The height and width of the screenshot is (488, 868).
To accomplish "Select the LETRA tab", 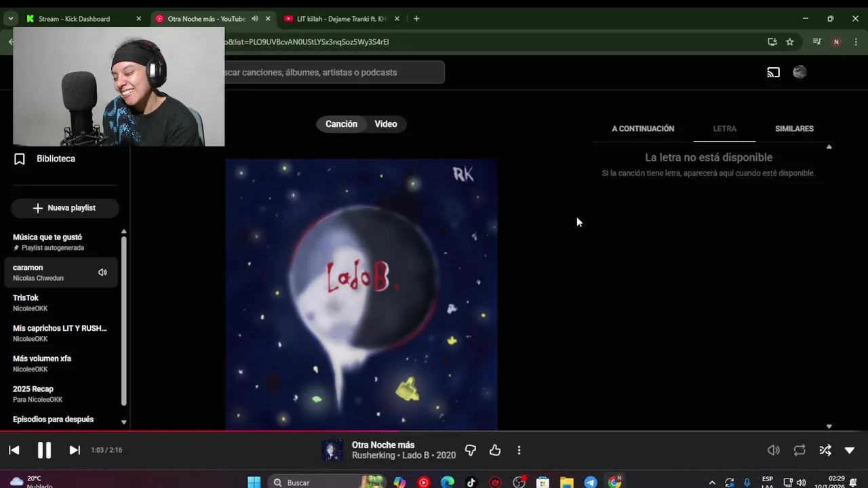I will tap(724, 129).
